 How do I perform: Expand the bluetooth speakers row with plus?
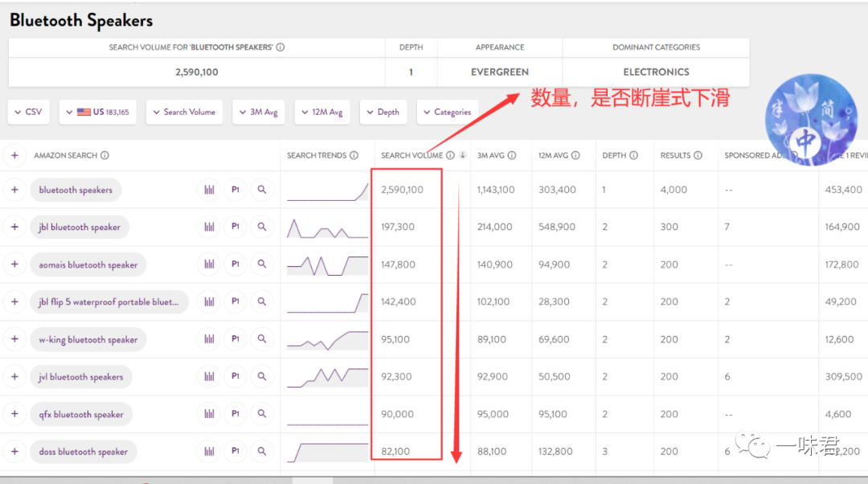(x=15, y=190)
